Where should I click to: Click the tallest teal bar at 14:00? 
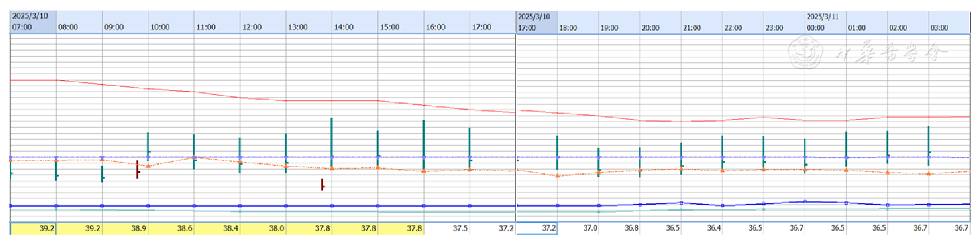[332, 141]
